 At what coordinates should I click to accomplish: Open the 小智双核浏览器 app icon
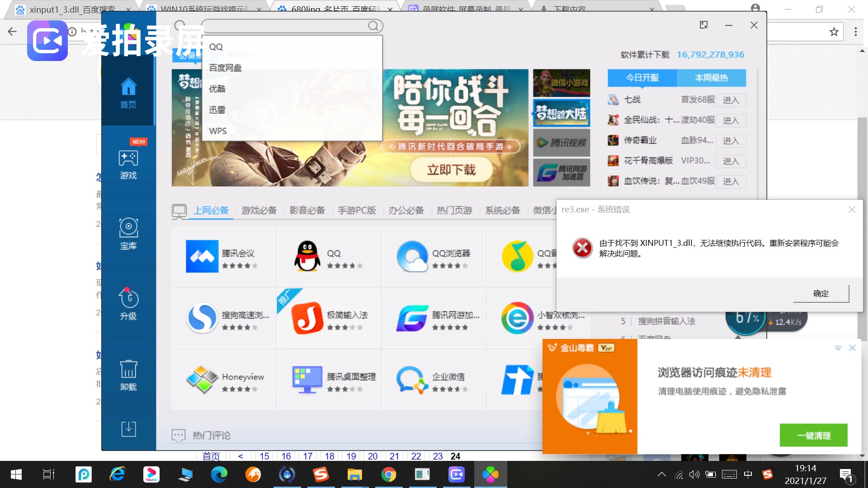(517, 318)
